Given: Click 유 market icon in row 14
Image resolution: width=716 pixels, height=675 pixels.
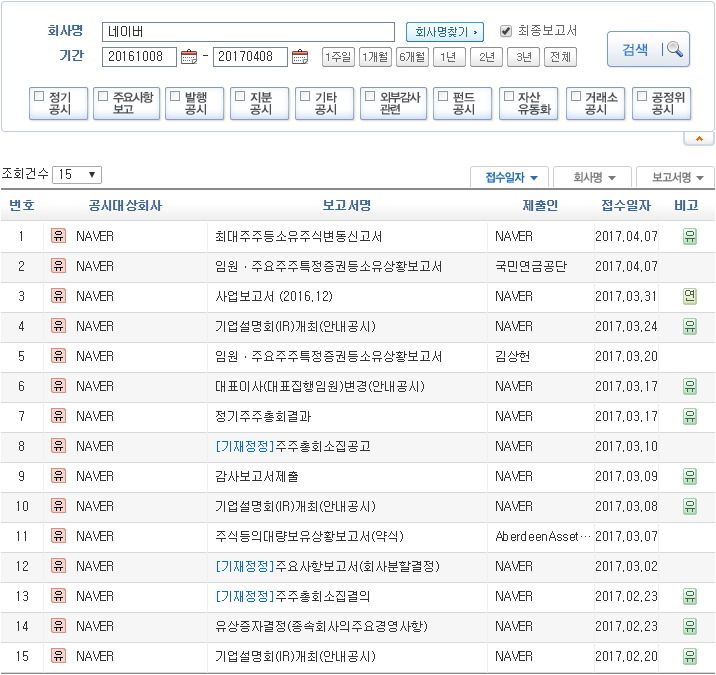Looking at the screenshot, I should click(x=58, y=626).
